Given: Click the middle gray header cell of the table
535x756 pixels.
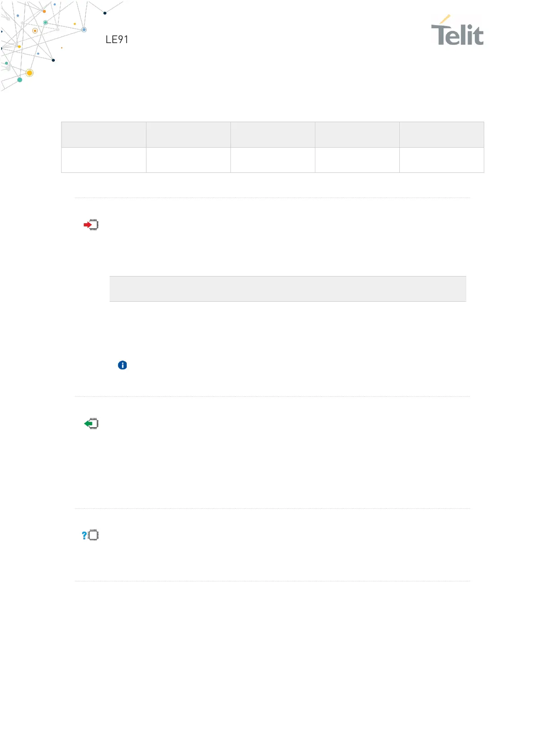Looking at the screenshot, I should (x=273, y=135).
